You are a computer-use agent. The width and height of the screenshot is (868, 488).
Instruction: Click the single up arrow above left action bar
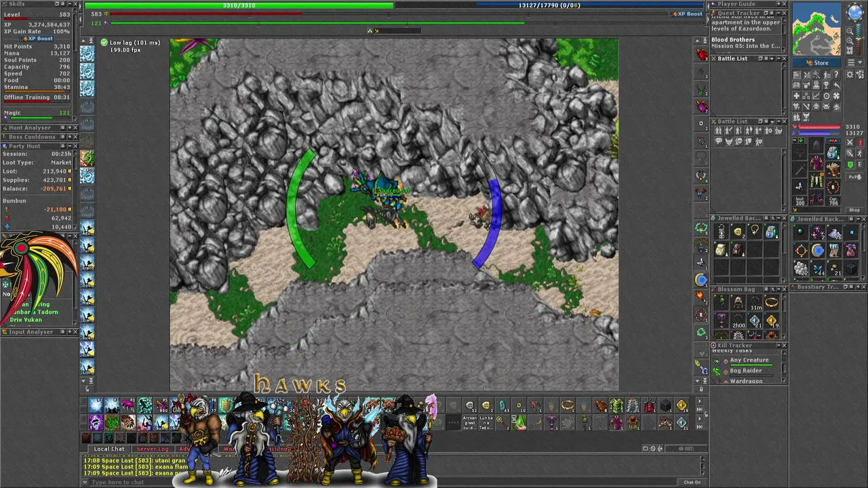[x=83, y=41]
